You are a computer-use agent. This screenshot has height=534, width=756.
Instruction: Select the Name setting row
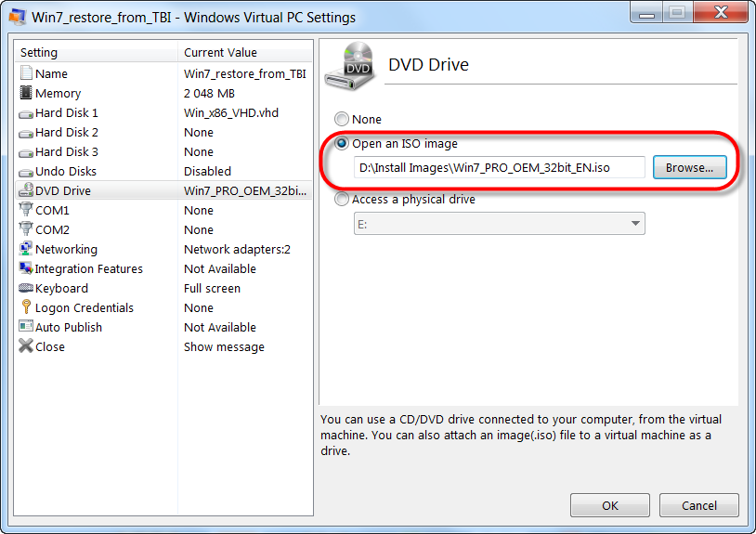[x=164, y=73]
